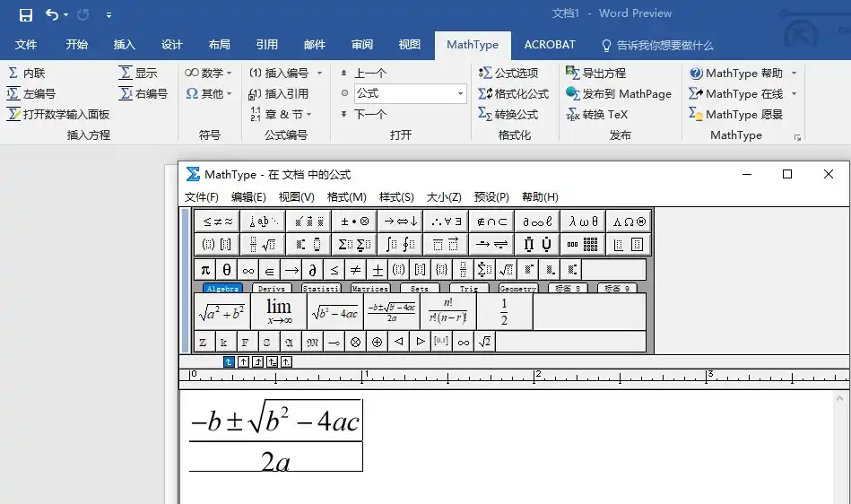Viewport: 851px width, 504px height.
Task: Go to 上一个 previous equation
Action: [x=364, y=73]
